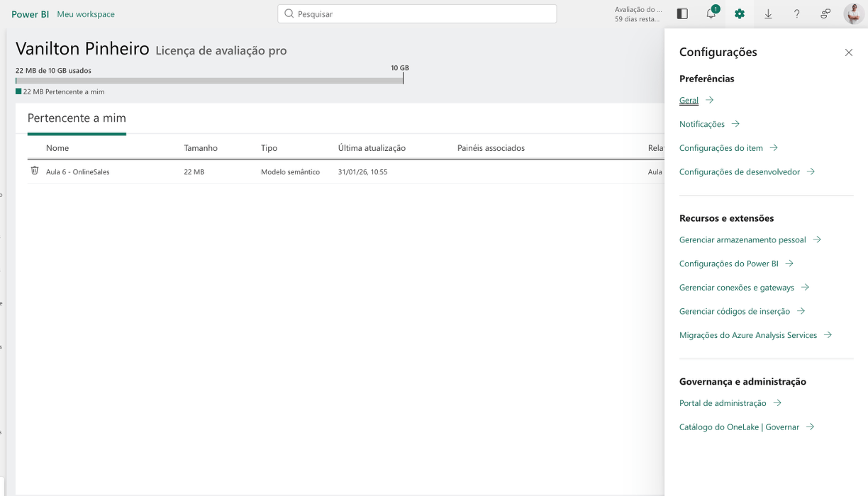
Task: Click the Licença de avaliação pro label
Action: [x=221, y=51]
